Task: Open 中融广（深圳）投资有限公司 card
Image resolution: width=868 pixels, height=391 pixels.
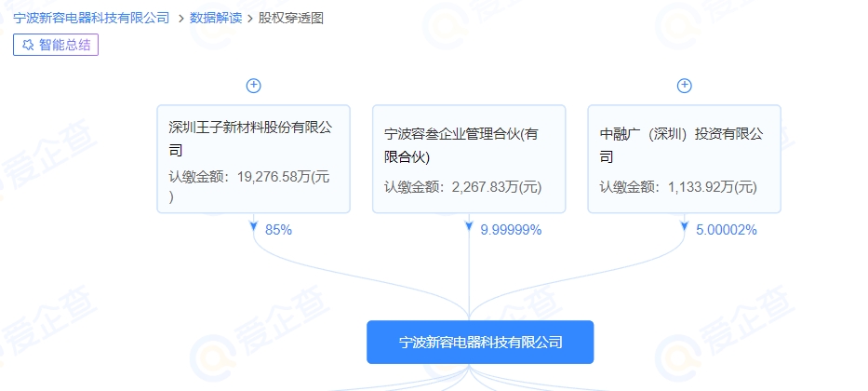Action: pos(684,159)
